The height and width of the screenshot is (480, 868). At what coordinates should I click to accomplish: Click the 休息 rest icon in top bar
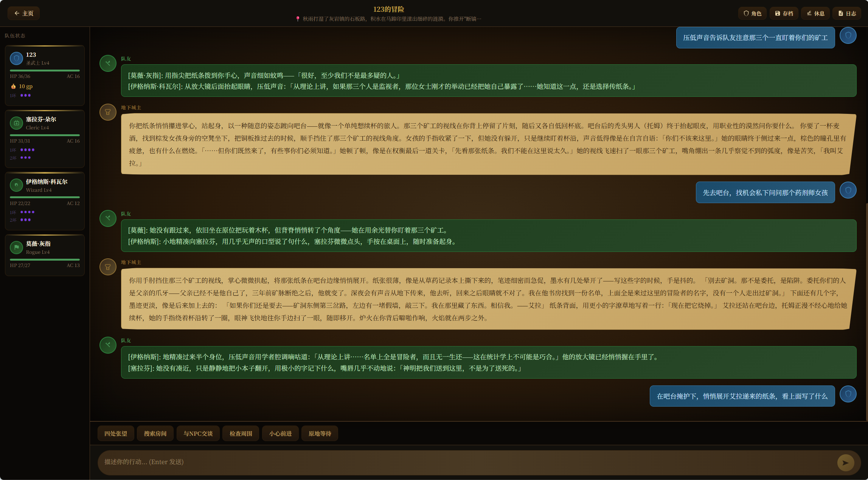pyautogui.click(x=815, y=13)
